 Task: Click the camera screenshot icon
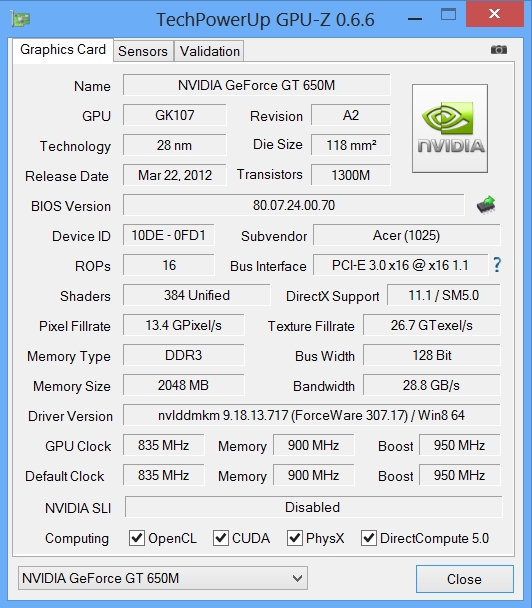click(x=499, y=50)
